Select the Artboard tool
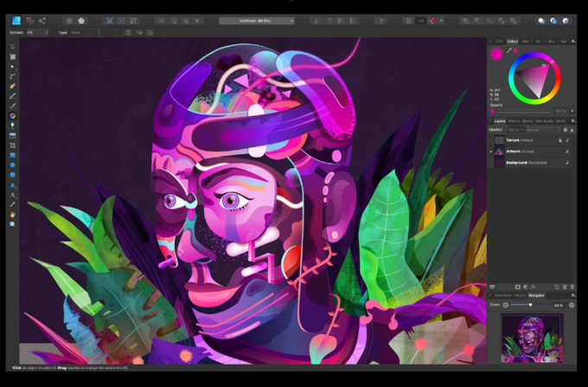The height and width of the screenshot is (387, 588). coord(12,56)
